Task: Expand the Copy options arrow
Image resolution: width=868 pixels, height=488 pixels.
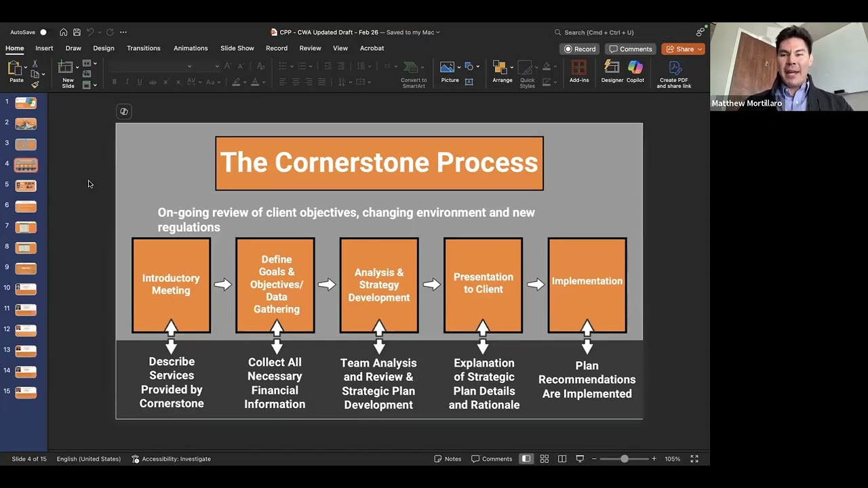Action: point(43,75)
